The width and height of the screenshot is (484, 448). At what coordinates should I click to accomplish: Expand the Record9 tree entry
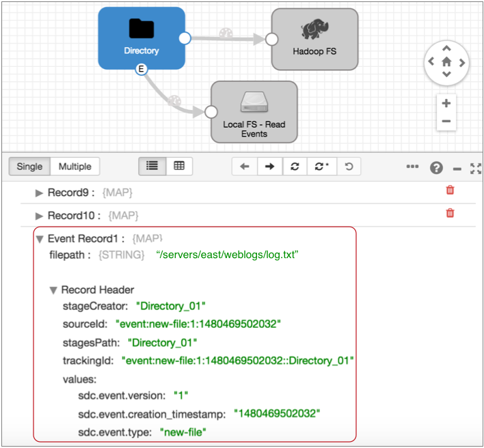(x=39, y=193)
